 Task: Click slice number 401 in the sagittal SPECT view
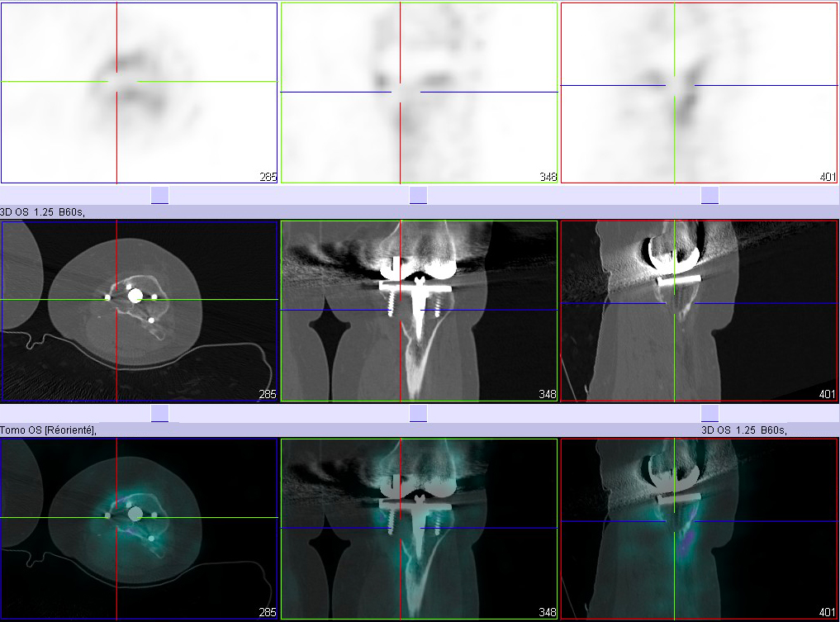pos(828,176)
